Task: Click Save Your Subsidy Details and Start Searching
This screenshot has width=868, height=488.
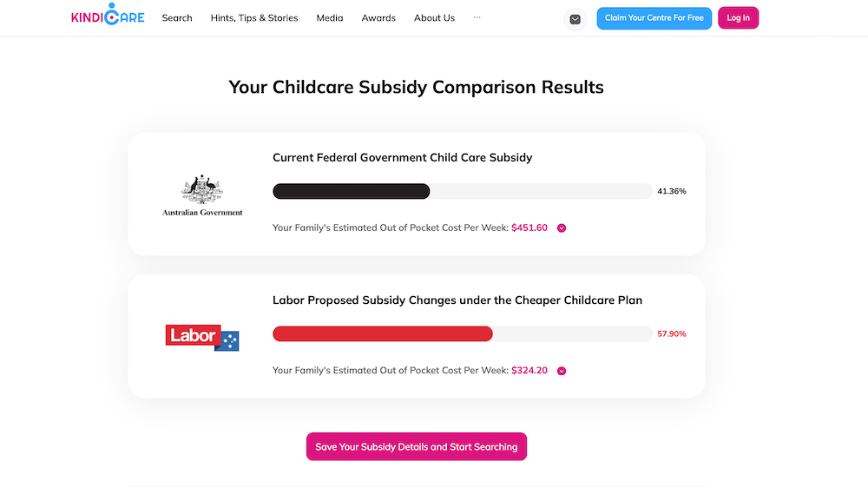Action: point(417,446)
